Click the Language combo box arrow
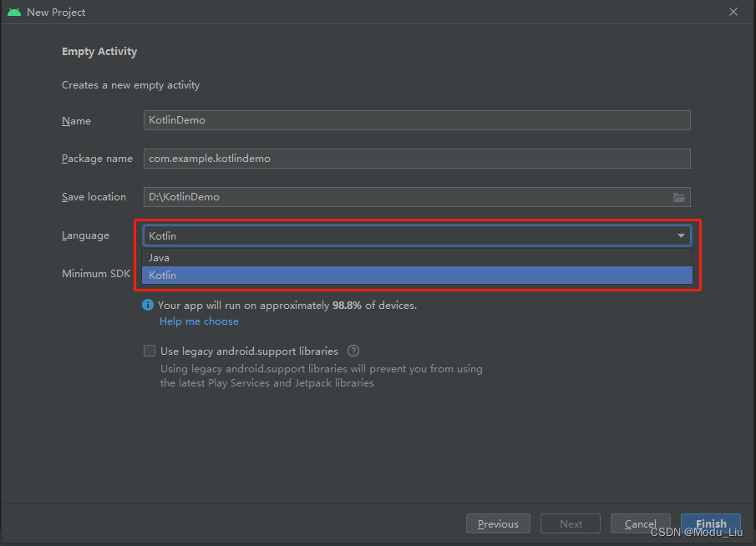This screenshot has width=756, height=546. point(681,235)
